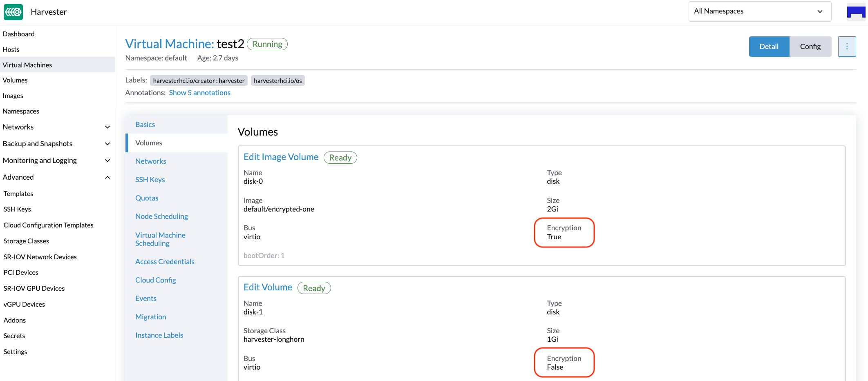
Task: Open the three-dot actions menu
Action: tap(847, 47)
